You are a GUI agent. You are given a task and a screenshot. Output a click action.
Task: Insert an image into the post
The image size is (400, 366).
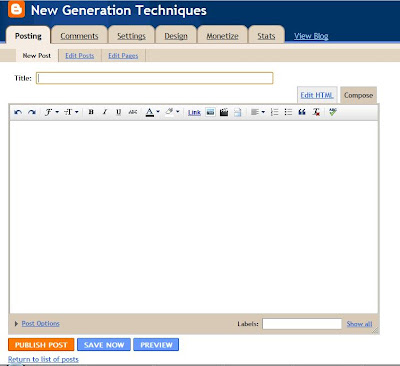[210, 112]
